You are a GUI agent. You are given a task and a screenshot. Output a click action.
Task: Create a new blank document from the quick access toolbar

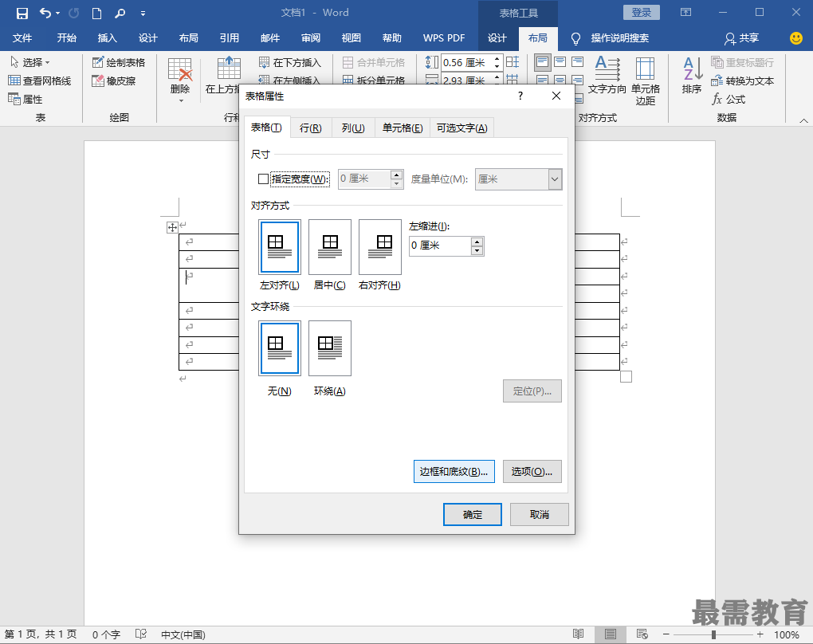tap(96, 13)
